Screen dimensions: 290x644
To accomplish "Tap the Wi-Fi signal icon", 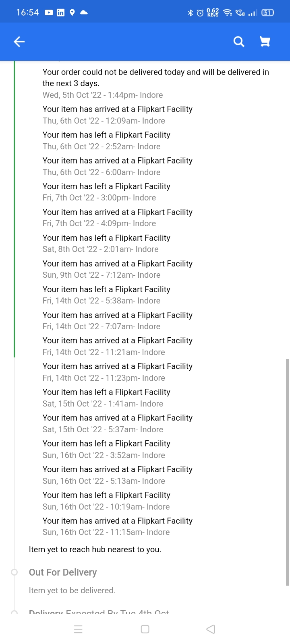I will click(228, 13).
